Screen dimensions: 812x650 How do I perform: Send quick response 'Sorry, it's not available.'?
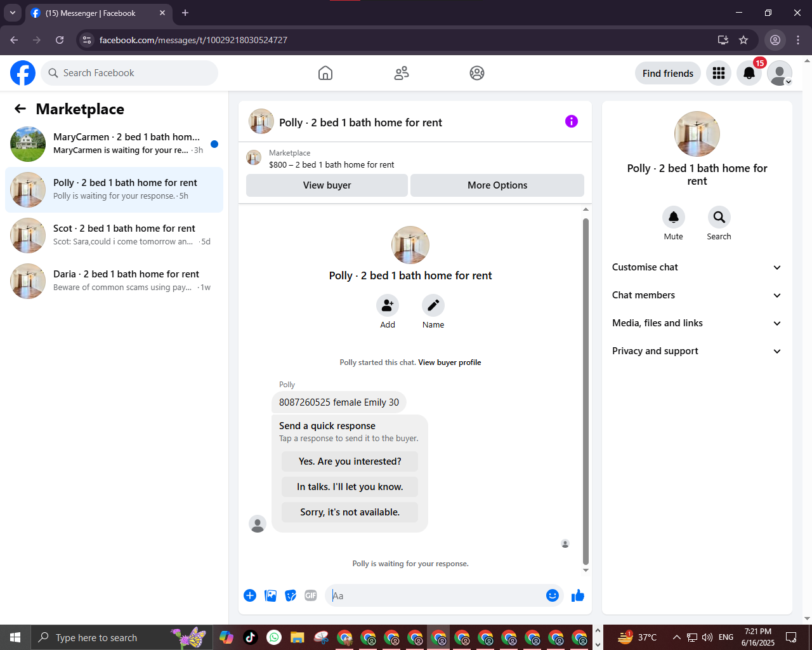[x=350, y=512]
